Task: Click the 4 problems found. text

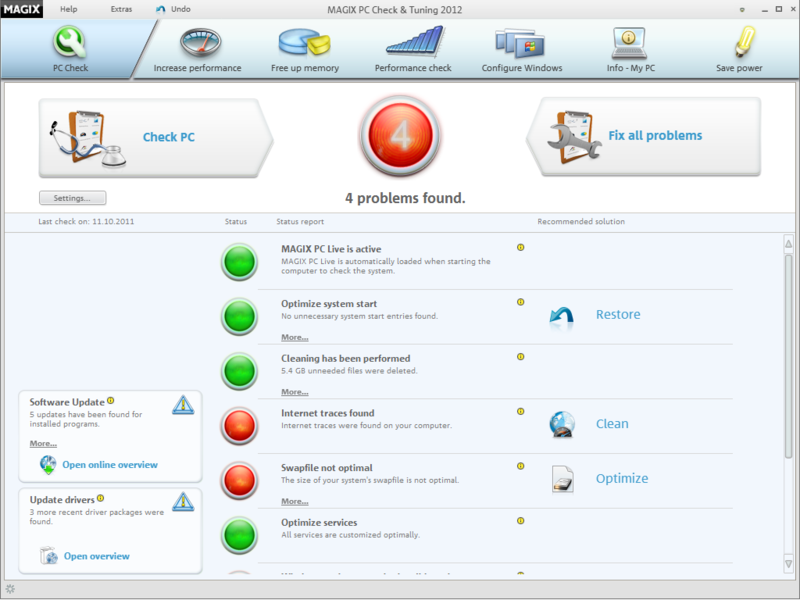Action: 405,198
